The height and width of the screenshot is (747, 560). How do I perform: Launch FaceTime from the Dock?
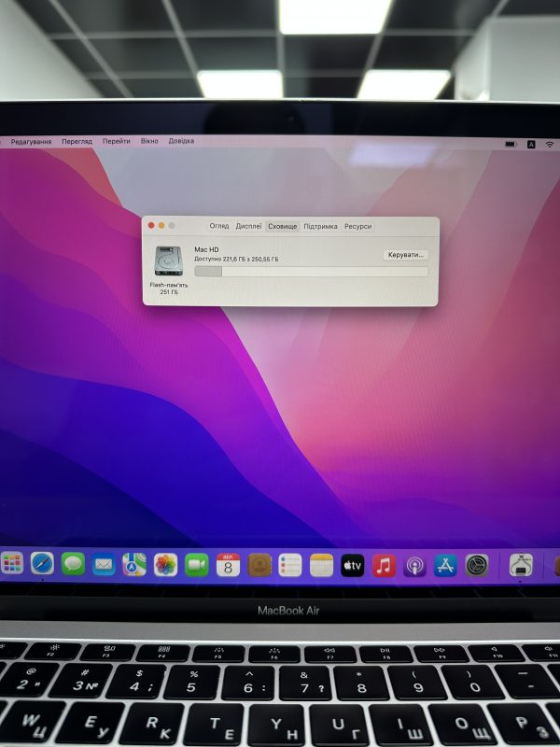click(x=197, y=565)
